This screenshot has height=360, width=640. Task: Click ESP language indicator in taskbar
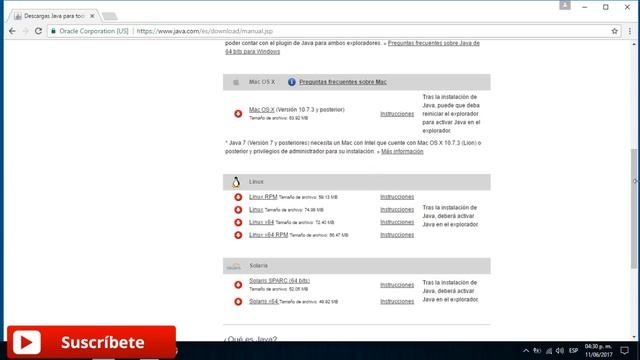coord(573,351)
